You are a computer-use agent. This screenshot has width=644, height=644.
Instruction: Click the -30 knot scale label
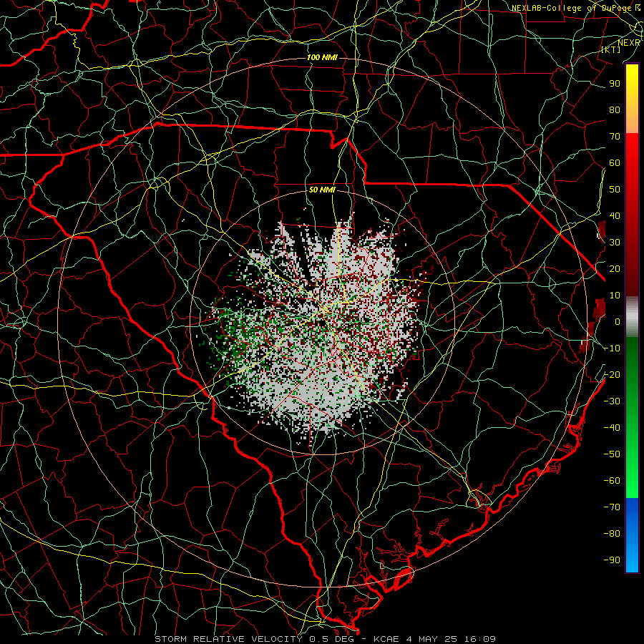coord(612,401)
